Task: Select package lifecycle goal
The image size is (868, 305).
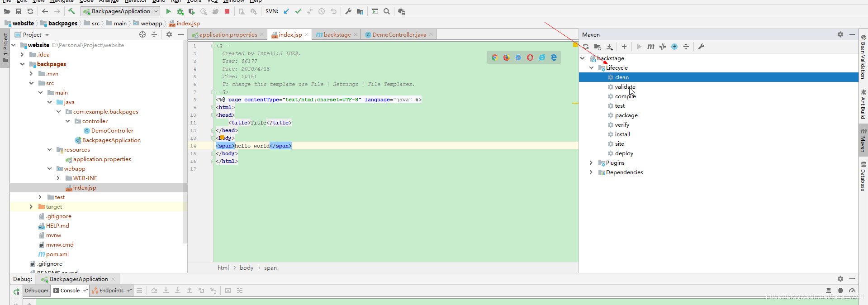Action: (626, 115)
